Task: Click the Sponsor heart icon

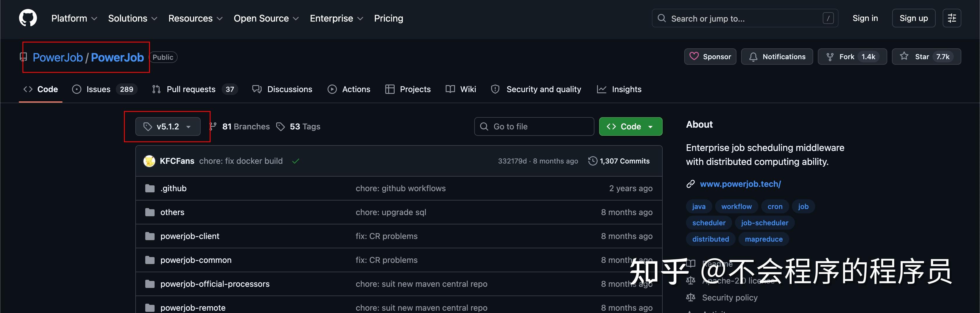Action: pyautogui.click(x=694, y=56)
